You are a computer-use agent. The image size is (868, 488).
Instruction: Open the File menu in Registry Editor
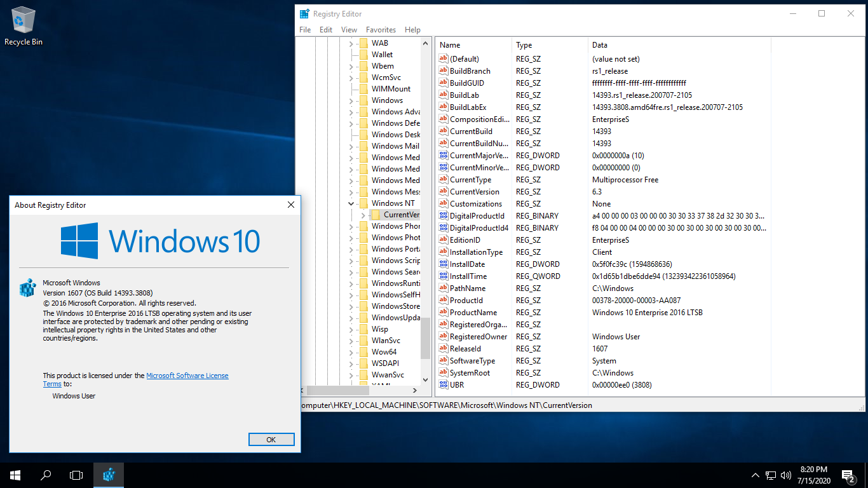(305, 30)
